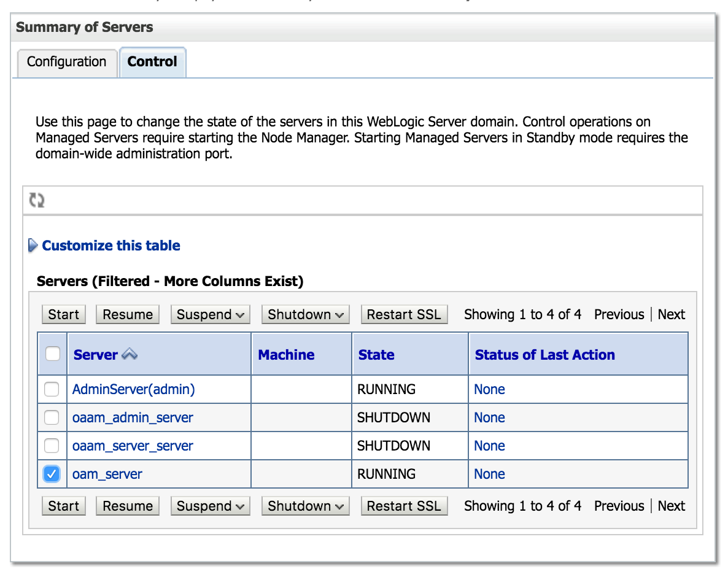Switch to the Configuration tab
Viewport: 728px width, 577px height.
click(66, 62)
